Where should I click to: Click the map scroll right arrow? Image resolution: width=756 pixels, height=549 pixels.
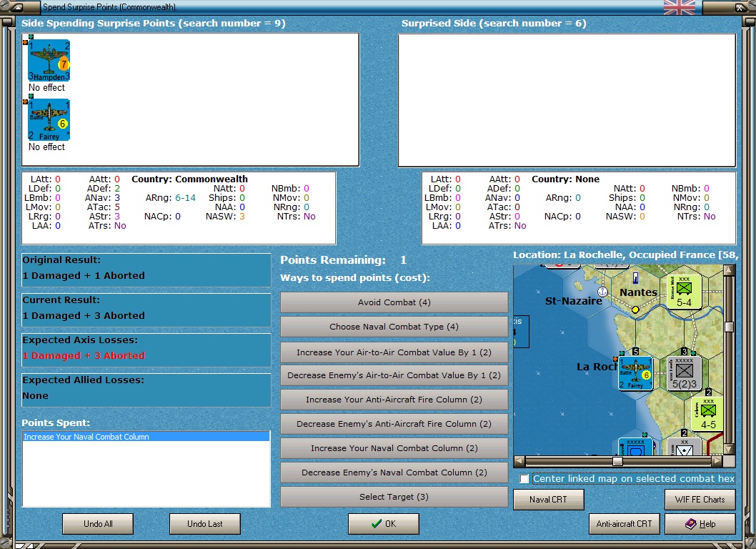click(x=717, y=461)
